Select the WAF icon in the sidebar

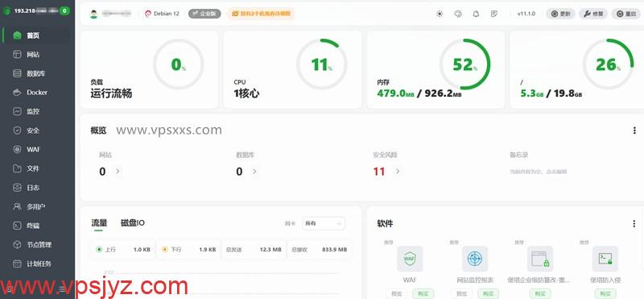coord(17,149)
